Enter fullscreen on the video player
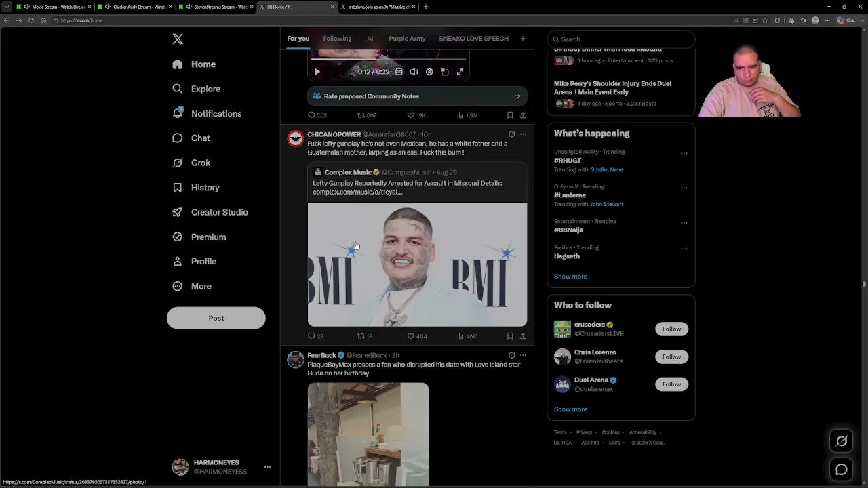The image size is (868, 488). point(460,72)
